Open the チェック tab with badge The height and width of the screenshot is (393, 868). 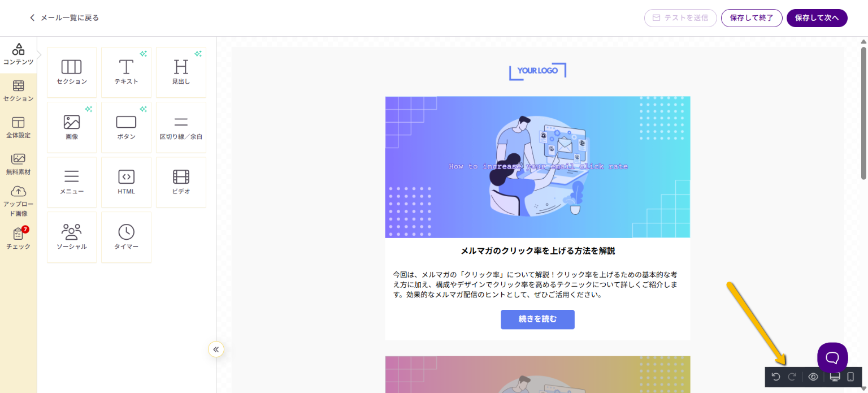coord(19,239)
